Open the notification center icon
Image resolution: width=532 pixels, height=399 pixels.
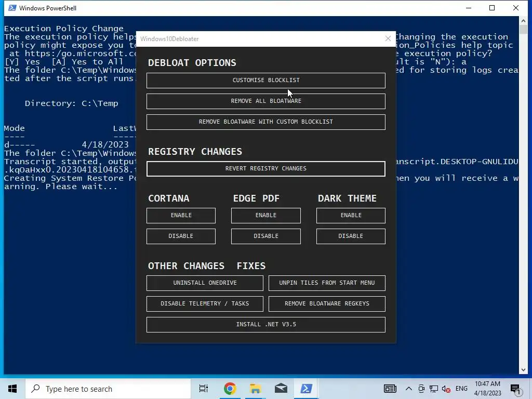point(515,389)
